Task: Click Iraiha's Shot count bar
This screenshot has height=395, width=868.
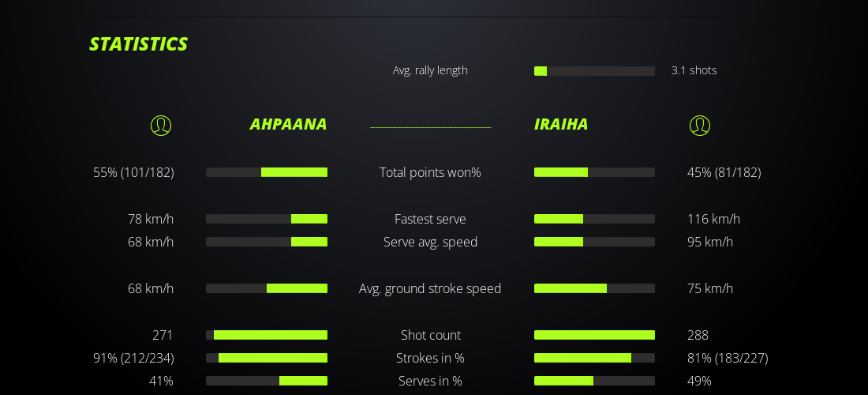Action: [594, 335]
